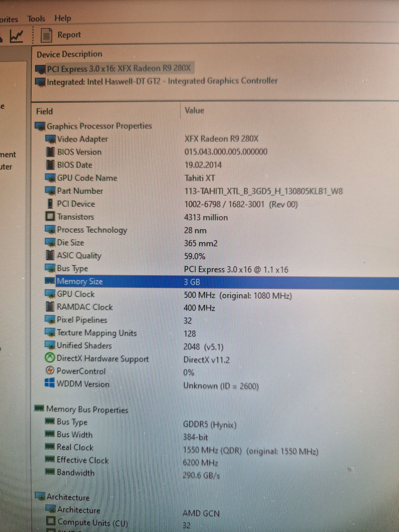Click the graphics Bus Type monitor icon
The image size is (399, 532).
tap(50, 268)
